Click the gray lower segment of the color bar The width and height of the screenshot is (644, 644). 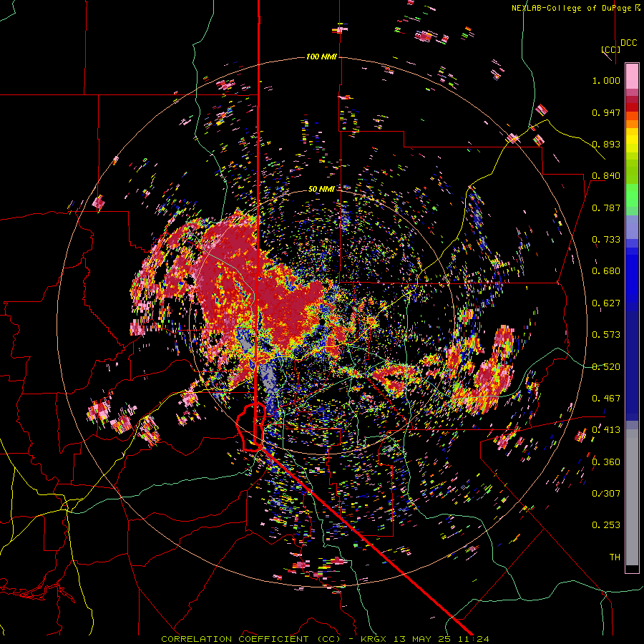pos(632,497)
